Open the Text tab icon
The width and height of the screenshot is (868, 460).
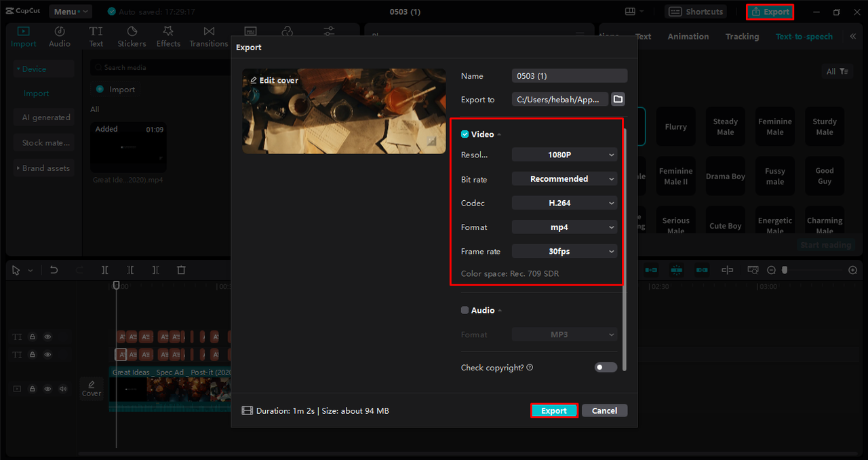(x=96, y=37)
